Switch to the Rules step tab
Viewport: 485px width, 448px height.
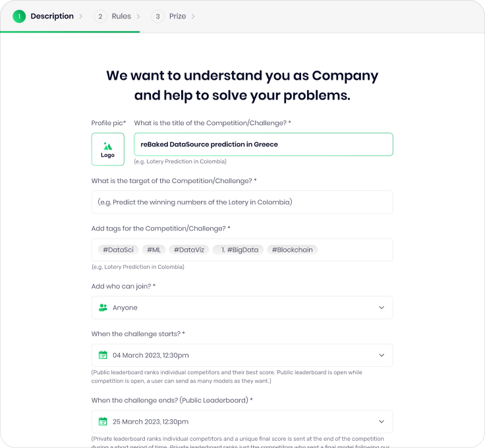pyautogui.click(x=121, y=16)
